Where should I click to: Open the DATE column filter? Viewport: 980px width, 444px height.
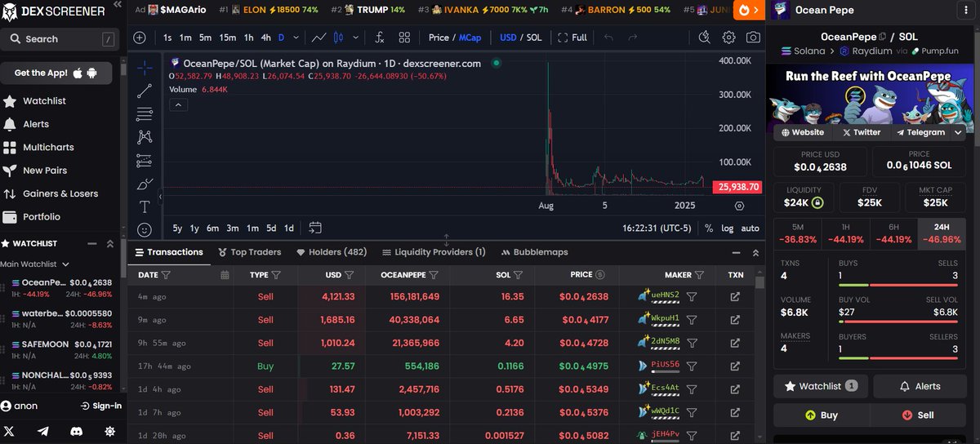tap(167, 275)
